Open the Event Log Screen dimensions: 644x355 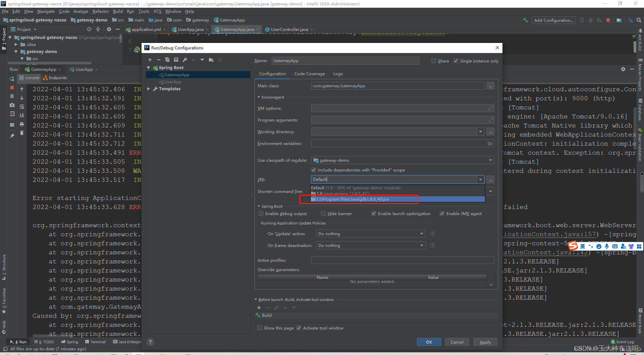tap(623, 342)
